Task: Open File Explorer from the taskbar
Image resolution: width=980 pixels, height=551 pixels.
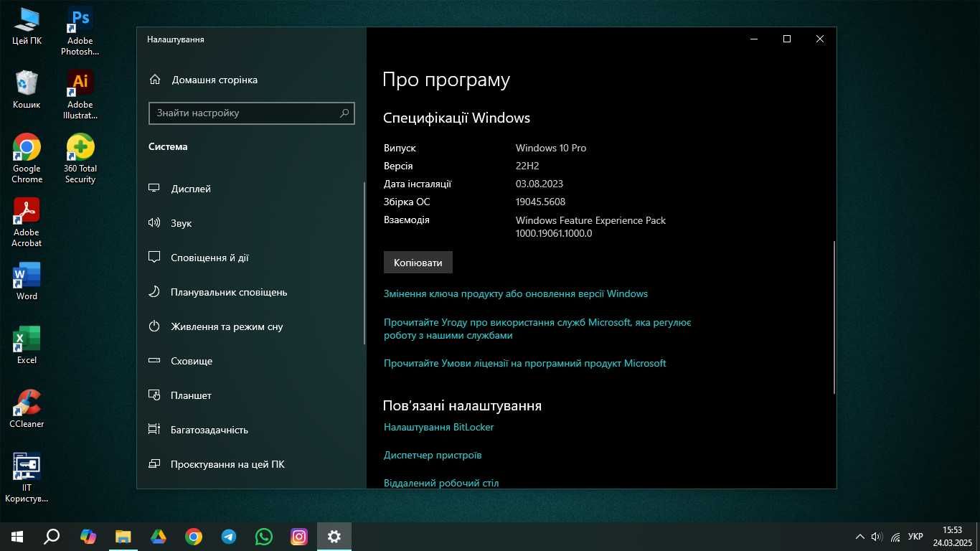Action: coord(123,537)
